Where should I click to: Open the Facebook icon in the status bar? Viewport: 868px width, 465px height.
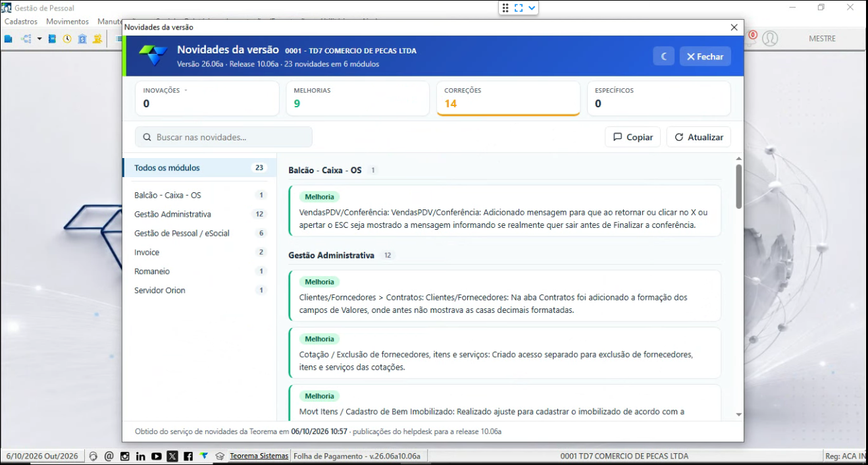pyautogui.click(x=188, y=456)
